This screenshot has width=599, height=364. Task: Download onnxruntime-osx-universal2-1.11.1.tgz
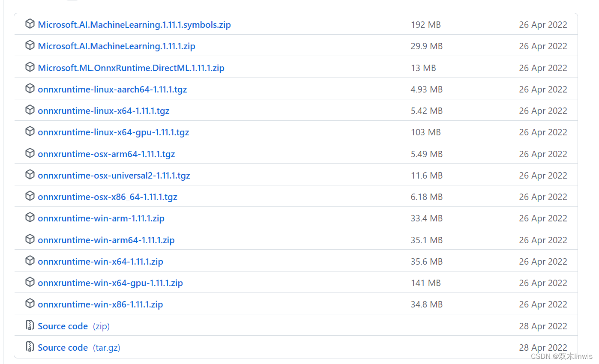pyautogui.click(x=114, y=176)
